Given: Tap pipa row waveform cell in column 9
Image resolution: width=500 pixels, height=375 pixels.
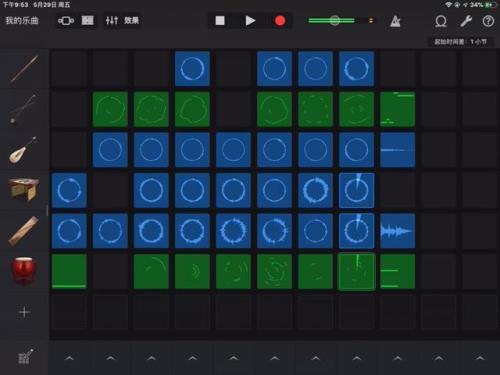Looking at the screenshot, I should coord(398,150).
